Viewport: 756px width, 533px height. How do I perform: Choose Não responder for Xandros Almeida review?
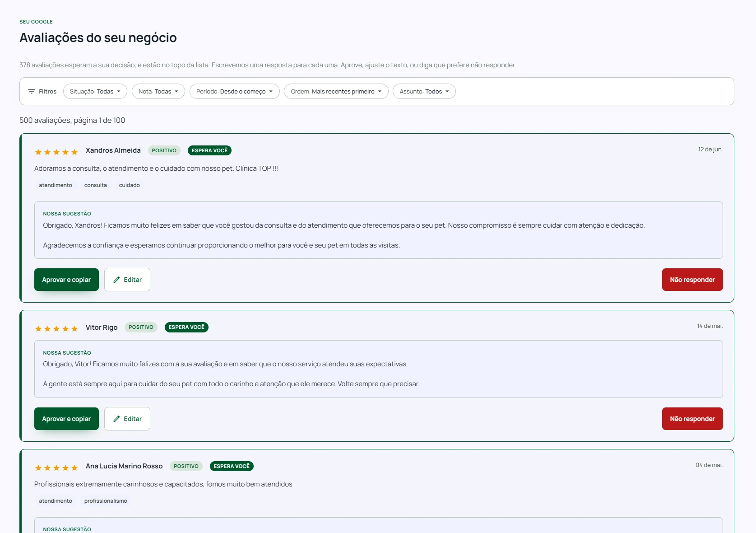[692, 280]
